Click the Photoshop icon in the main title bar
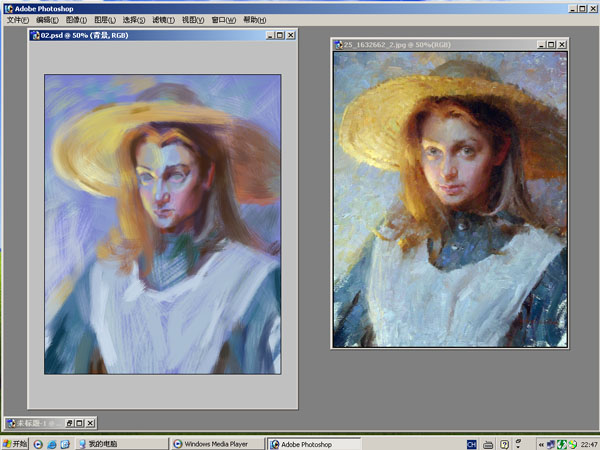Screen dimensions: 600x450 click(x=8, y=8)
